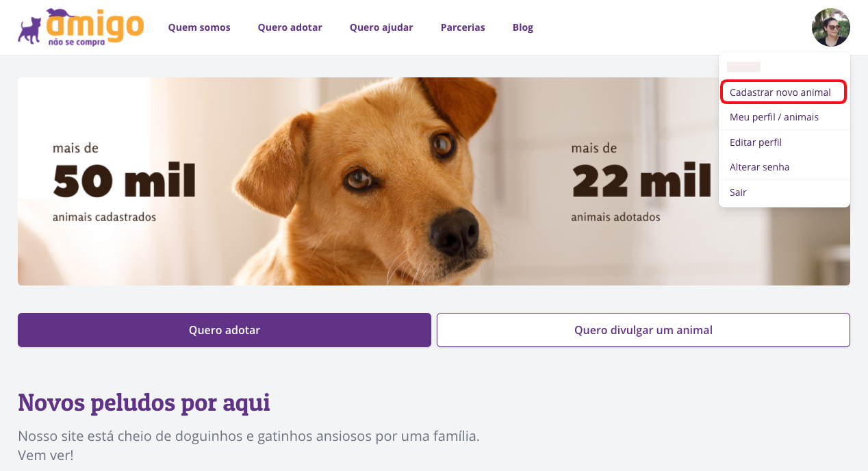Click the dog's face in the hero banner

pos(397,178)
